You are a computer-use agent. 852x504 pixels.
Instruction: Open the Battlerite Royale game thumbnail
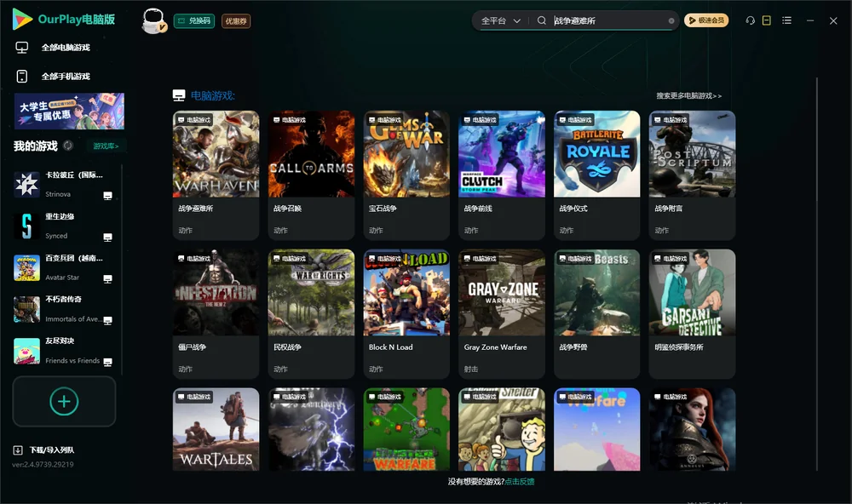click(x=597, y=154)
